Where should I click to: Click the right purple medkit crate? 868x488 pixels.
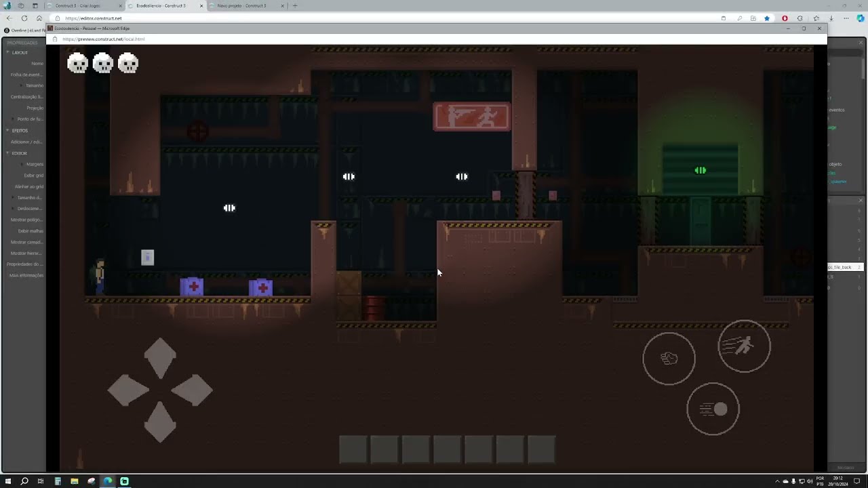pyautogui.click(x=261, y=288)
